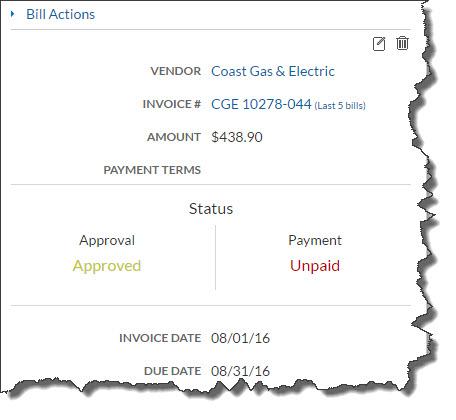Image resolution: width=456 pixels, height=420 pixels.
Task: Click the INVOICE # field label
Action: pos(172,104)
